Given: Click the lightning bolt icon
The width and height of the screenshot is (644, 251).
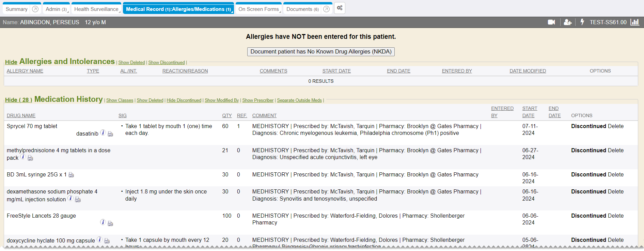Looking at the screenshot, I should [582, 22].
